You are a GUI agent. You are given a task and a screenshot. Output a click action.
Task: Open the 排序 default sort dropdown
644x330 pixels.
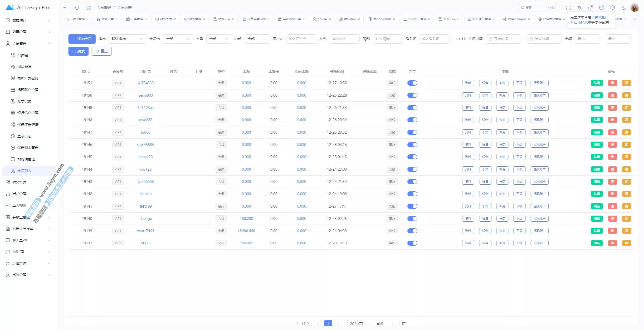(x=127, y=39)
